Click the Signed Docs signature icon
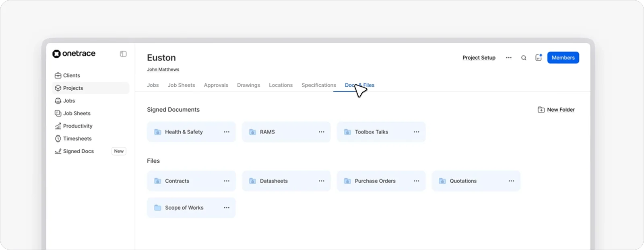The image size is (644, 250). 58,151
